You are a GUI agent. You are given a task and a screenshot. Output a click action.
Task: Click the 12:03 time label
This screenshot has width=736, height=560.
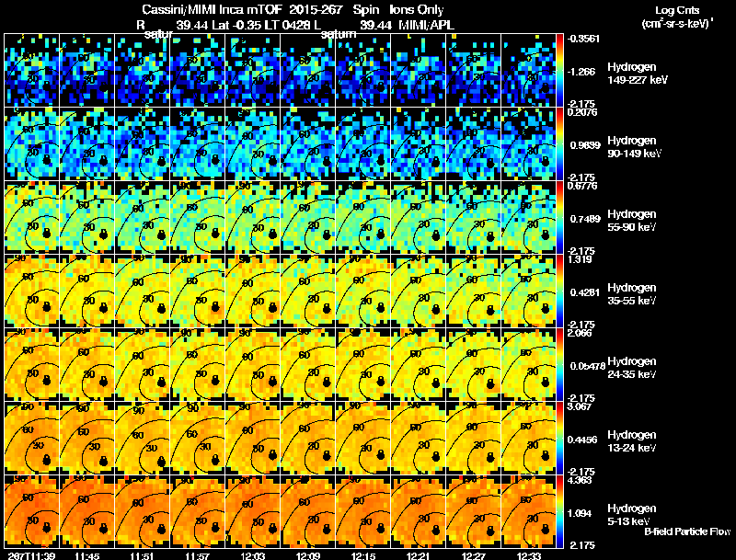[x=254, y=556]
